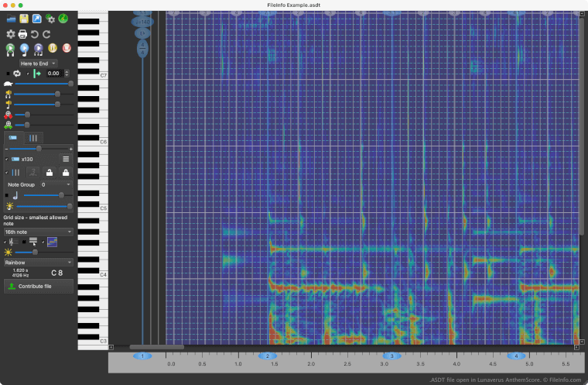This screenshot has height=385, width=588.
Task: Click the Contribute file button
Action: [39, 286]
